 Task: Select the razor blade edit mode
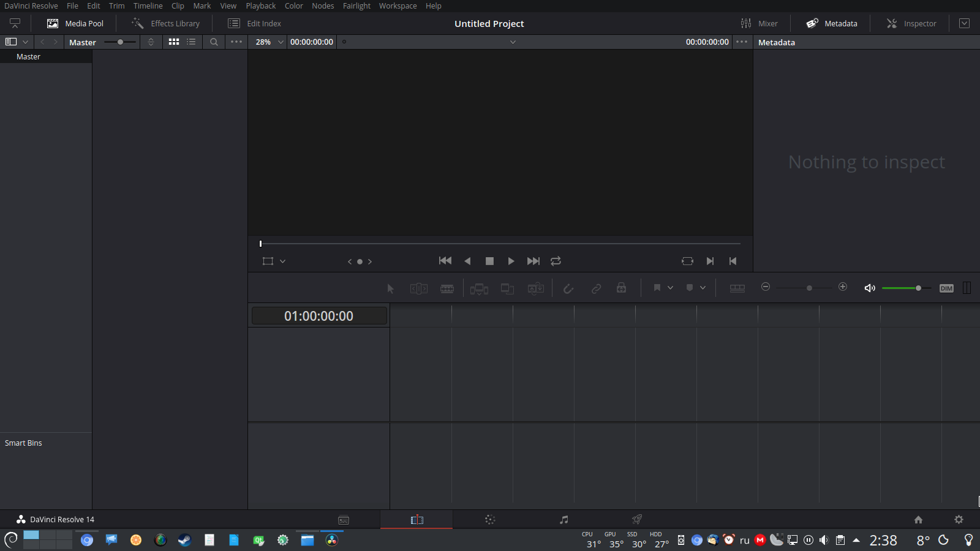(x=447, y=288)
